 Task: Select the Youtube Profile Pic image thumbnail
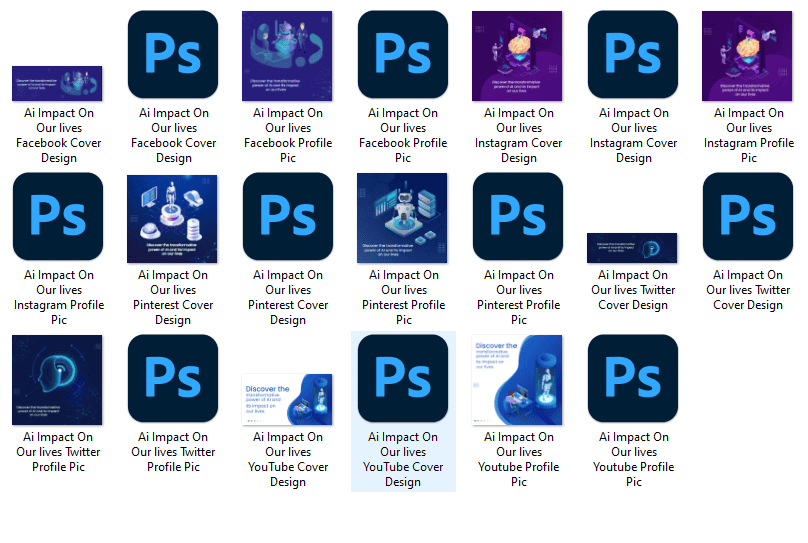point(517,380)
